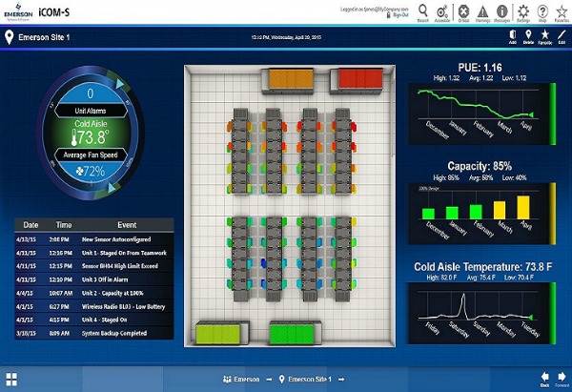Click the arrow after Emerson Site 1 breadcrumb
This screenshot has height=392, width=572.
coord(341,380)
